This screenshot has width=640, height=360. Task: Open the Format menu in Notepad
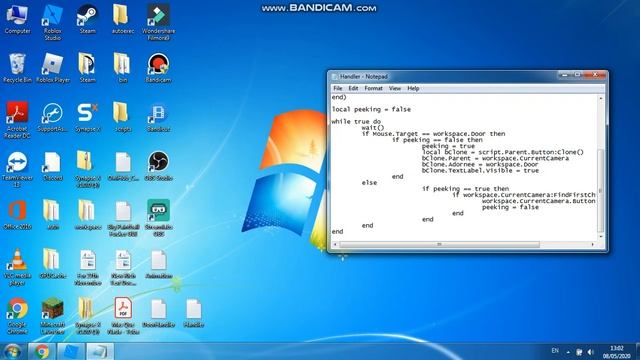pyautogui.click(x=373, y=88)
